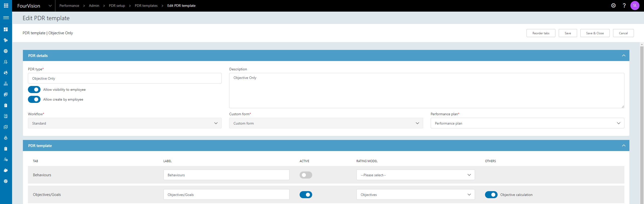The width and height of the screenshot is (644, 204).
Task: Click the Reorder tabs button
Action: (541, 33)
